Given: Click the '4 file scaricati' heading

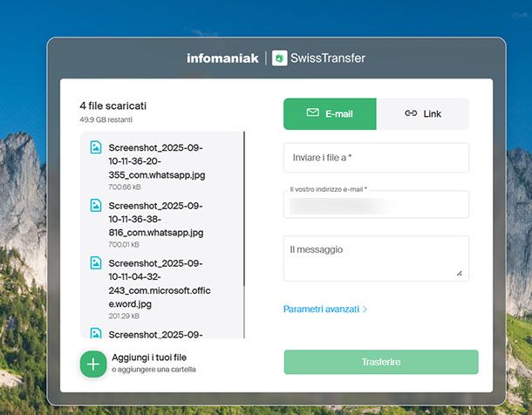Looking at the screenshot, I should pos(113,105).
